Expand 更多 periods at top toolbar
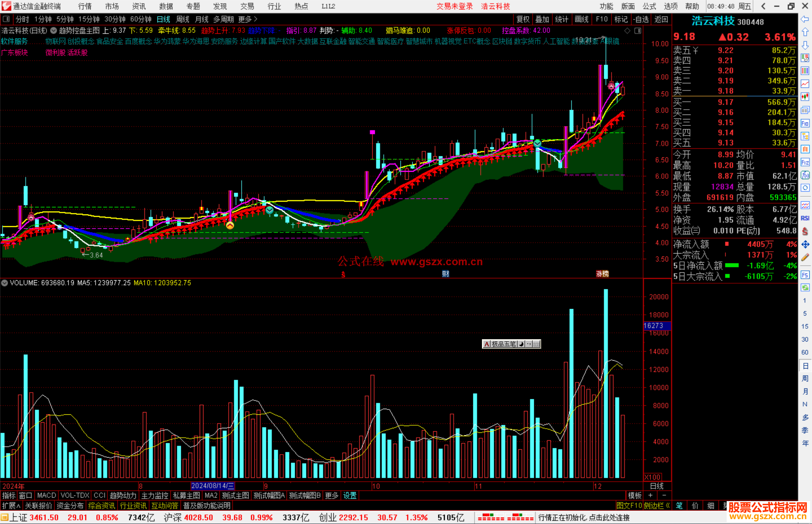The image size is (812, 524). pos(248,19)
